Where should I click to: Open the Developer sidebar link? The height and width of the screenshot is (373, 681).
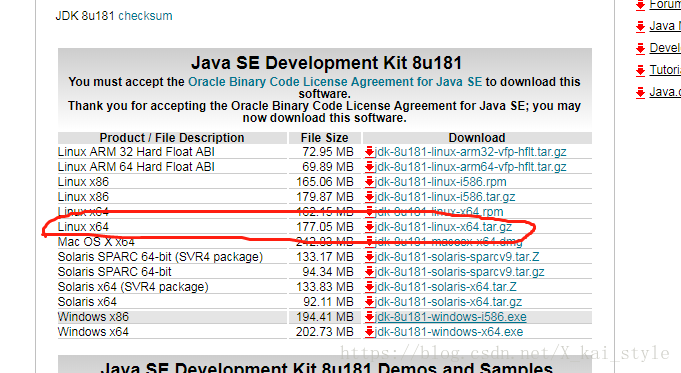[665, 48]
